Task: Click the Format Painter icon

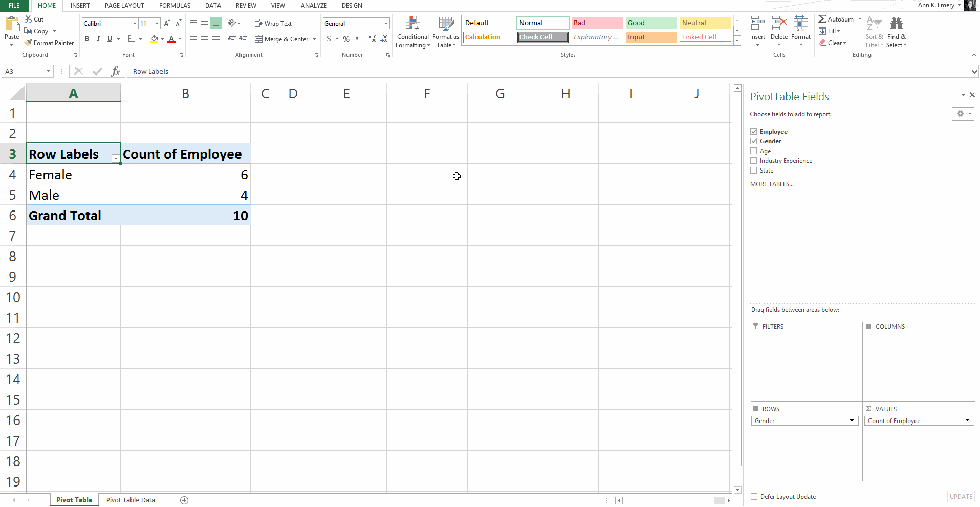Action: [x=29, y=43]
